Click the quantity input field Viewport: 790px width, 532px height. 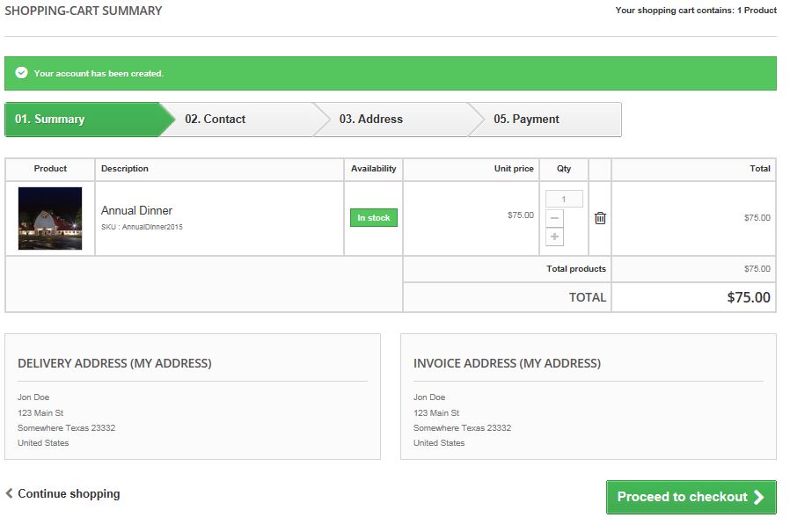point(564,199)
